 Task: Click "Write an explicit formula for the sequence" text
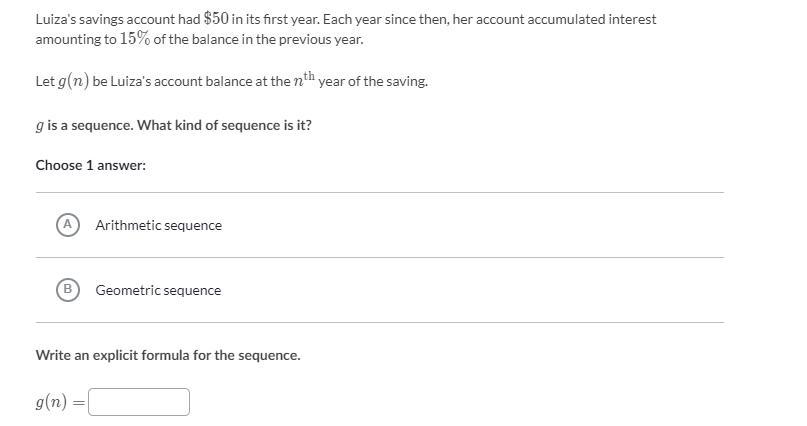tap(168, 355)
